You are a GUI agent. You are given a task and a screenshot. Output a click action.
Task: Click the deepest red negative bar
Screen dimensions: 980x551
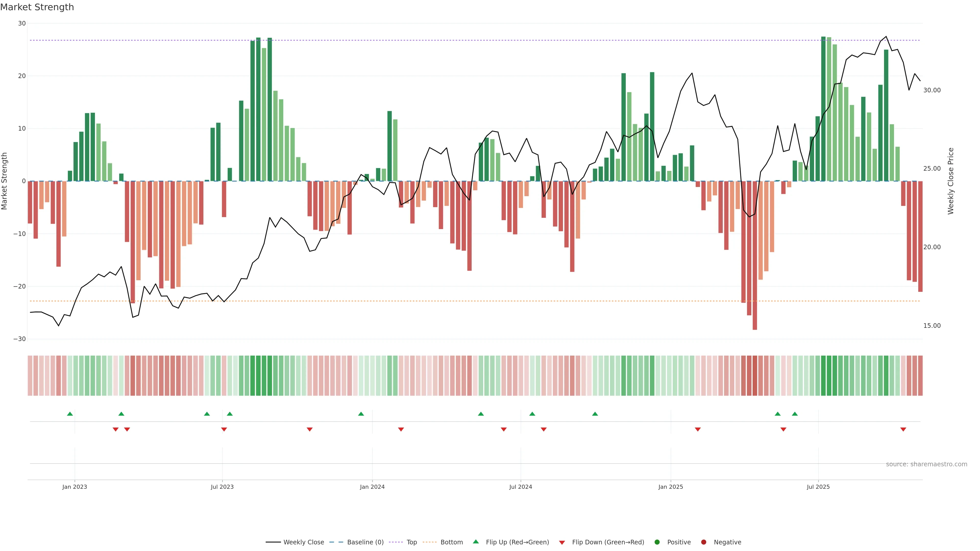(x=755, y=266)
